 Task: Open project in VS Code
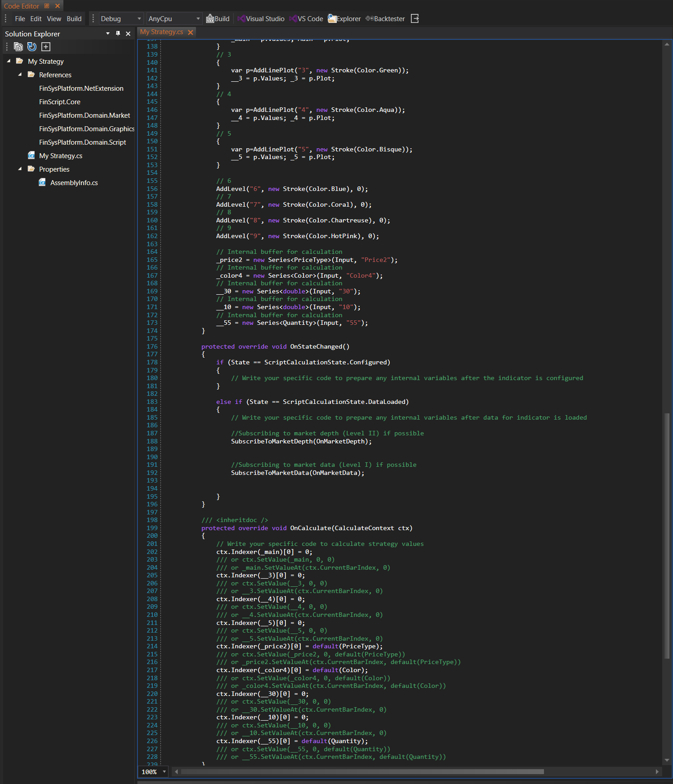pos(306,19)
